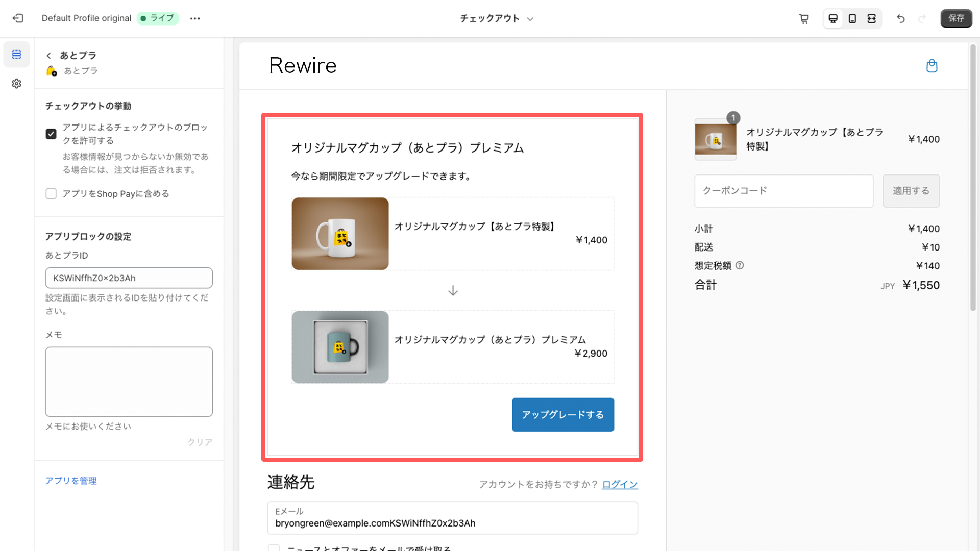Viewport: 980px width, 551px height.
Task: Click the Rewire store title
Action: point(303,66)
